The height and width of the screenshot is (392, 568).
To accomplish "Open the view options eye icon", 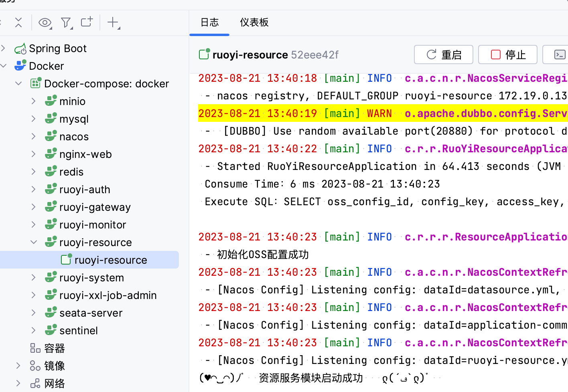I will coord(45,22).
